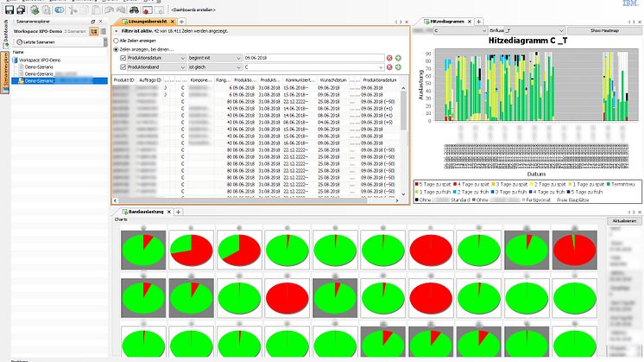
Task: Switch to the Lösungsübersicht tab
Action: 147,22
